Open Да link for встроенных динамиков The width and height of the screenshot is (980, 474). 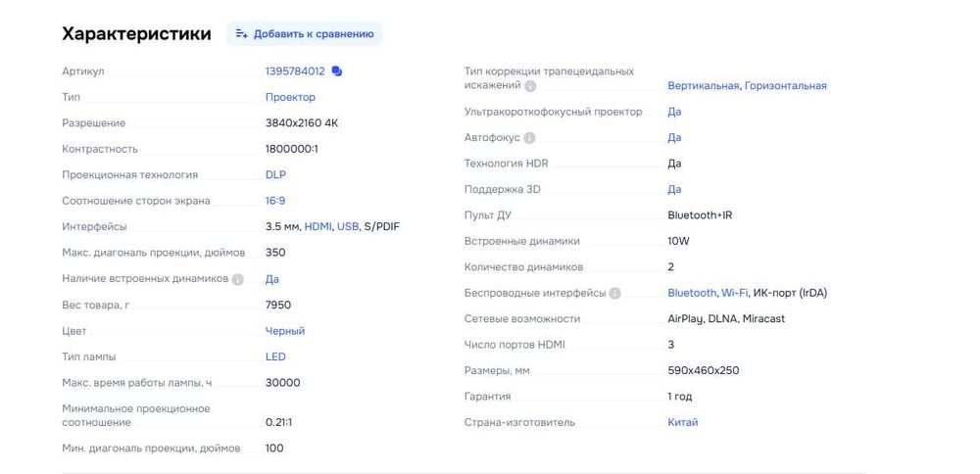point(271,279)
